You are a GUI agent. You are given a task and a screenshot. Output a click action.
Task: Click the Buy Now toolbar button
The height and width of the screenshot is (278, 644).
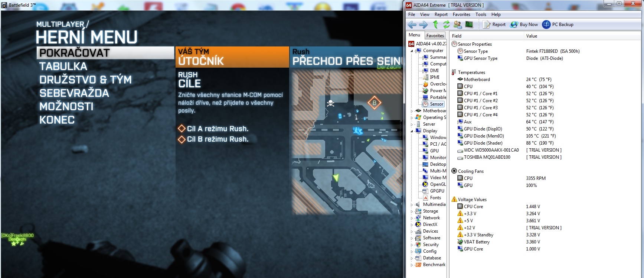524,25
